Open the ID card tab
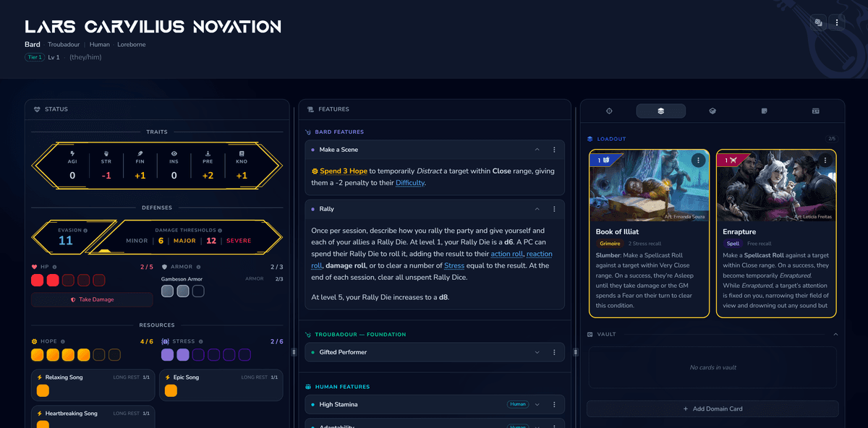Image resolution: width=868 pixels, height=428 pixels. click(x=815, y=111)
